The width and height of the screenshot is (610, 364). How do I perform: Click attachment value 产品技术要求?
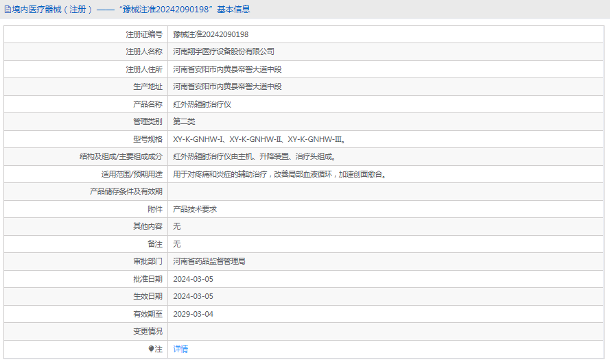[x=195, y=209]
